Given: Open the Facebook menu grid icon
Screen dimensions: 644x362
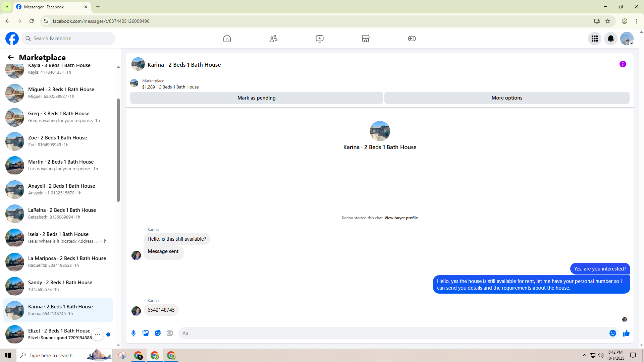Looking at the screenshot, I should pyautogui.click(x=595, y=39).
